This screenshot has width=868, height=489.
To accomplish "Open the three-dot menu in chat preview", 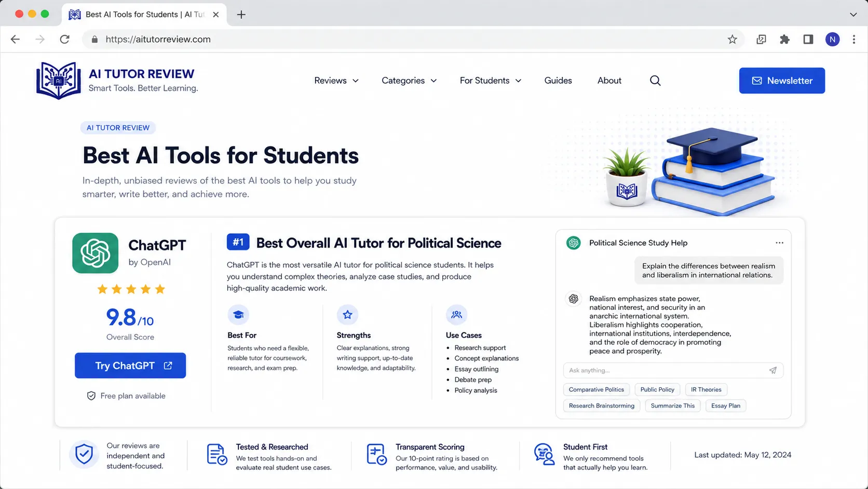I will [779, 243].
